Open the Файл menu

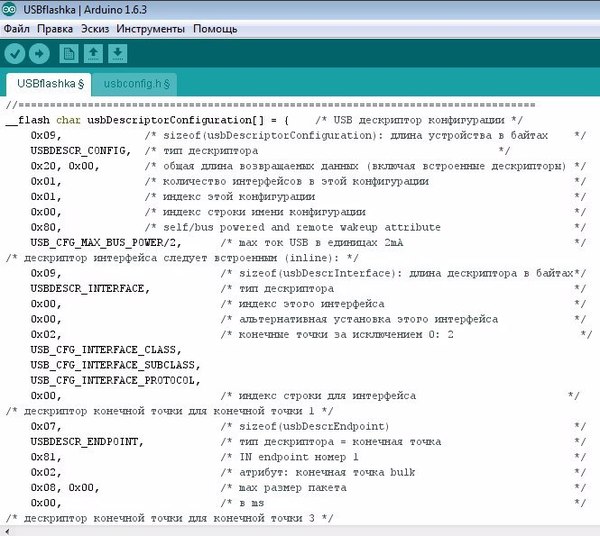tap(17, 28)
